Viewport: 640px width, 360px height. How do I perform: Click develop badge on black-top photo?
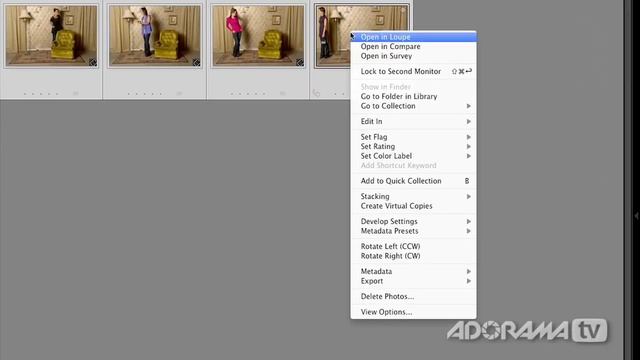[93, 62]
